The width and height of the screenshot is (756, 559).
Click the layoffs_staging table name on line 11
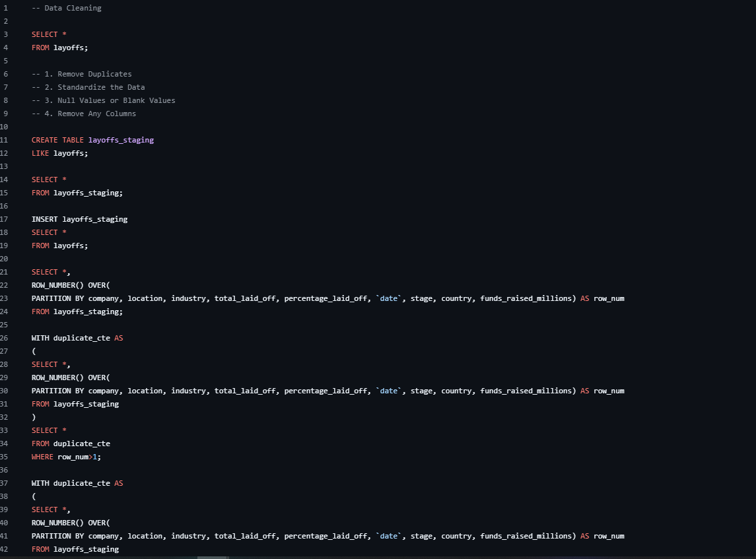point(121,140)
